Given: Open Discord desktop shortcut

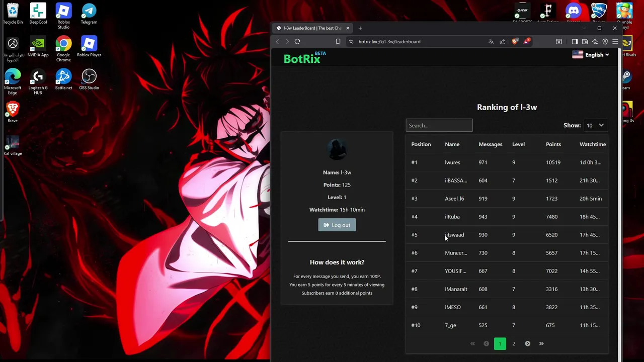Looking at the screenshot, I should [x=573, y=14].
